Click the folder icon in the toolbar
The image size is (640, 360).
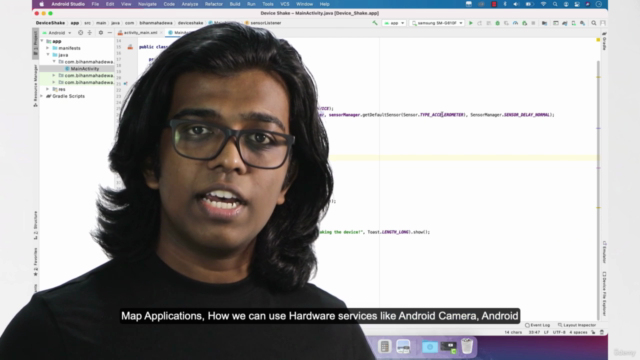pos(544,23)
